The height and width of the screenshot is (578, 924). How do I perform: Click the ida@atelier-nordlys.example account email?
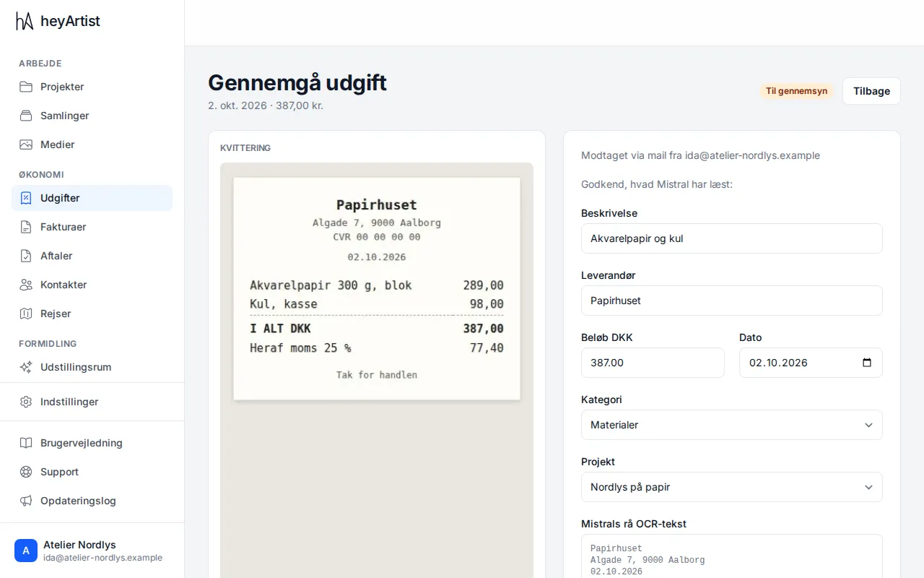(103, 558)
